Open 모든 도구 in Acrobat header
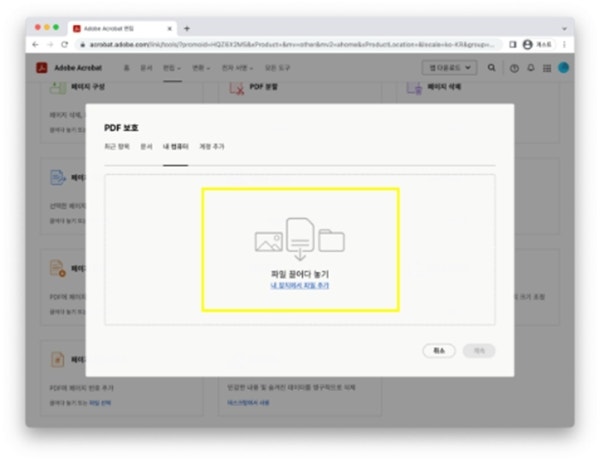Screen dimensions: 600x461 pos(277,68)
